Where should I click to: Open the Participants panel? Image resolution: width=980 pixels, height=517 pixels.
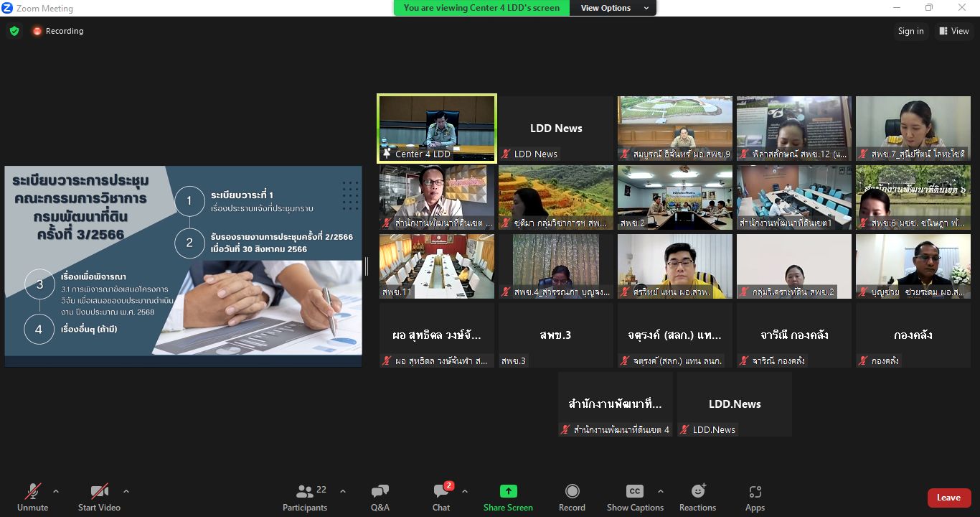305,498
